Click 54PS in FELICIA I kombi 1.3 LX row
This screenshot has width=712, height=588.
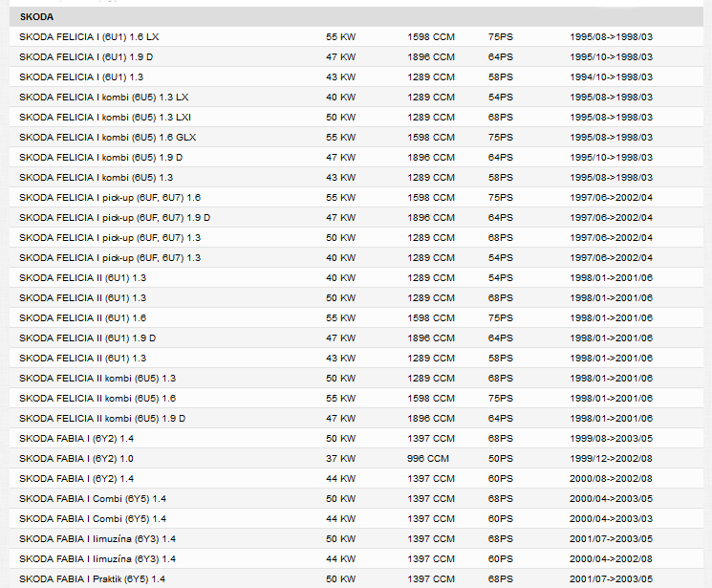coord(501,98)
